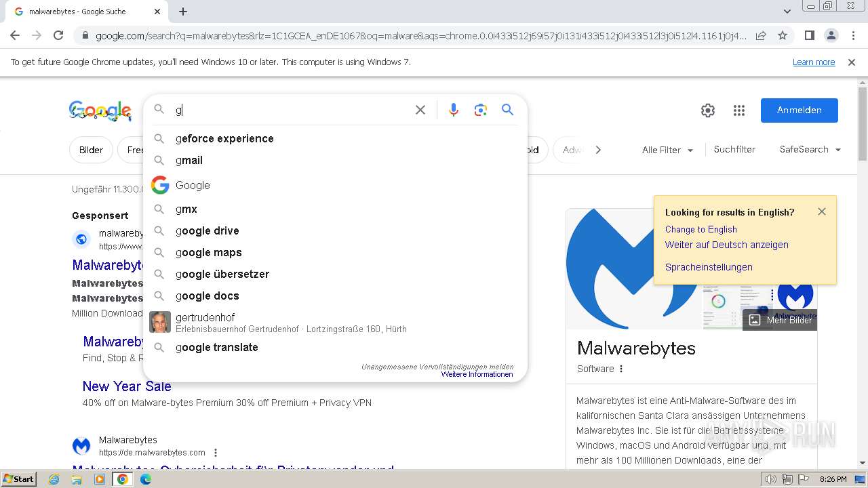Dismiss the Chrome update notification bar
This screenshot has height=488, width=868.
pos(852,62)
